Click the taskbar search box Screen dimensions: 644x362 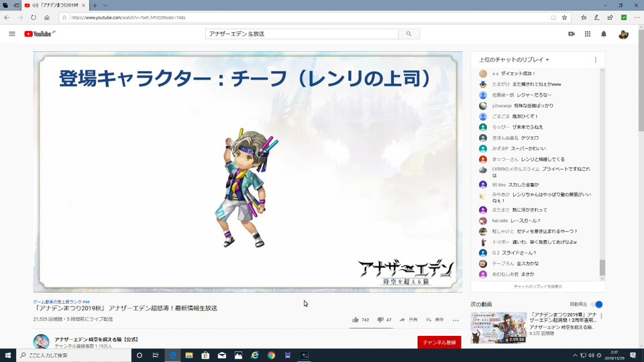(x=74, y=355)
